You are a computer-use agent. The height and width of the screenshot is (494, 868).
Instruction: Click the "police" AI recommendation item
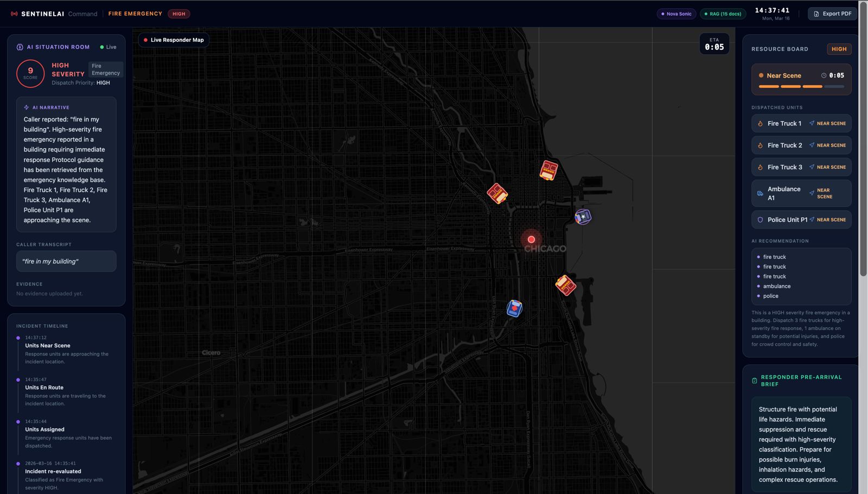coord(771,296)
